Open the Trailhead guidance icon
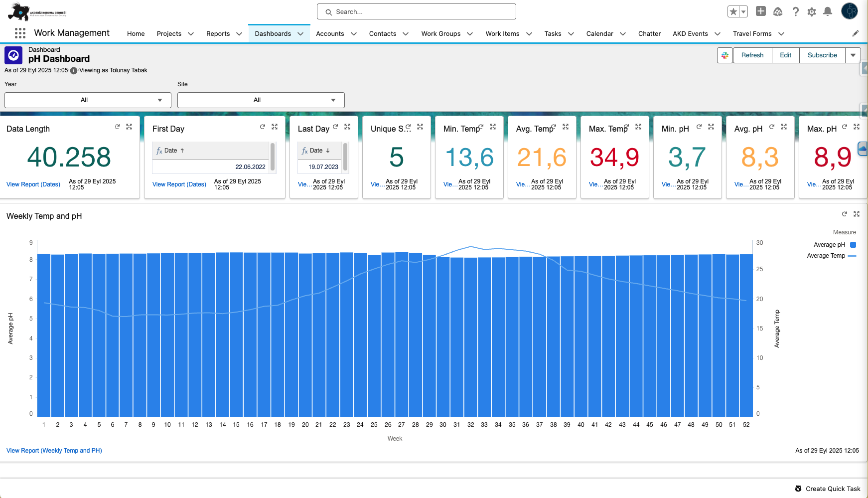Viewport: 868px width, 498px height. tap(778, 11)
